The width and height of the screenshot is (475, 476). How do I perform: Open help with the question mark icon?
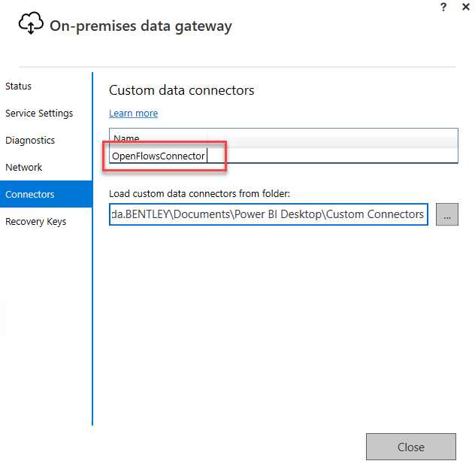(444, 7)
